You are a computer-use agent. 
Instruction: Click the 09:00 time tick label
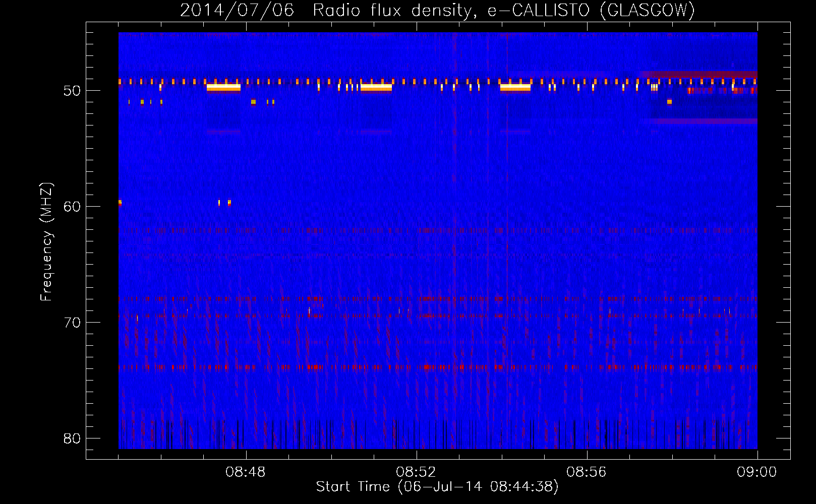click(757, 472)
